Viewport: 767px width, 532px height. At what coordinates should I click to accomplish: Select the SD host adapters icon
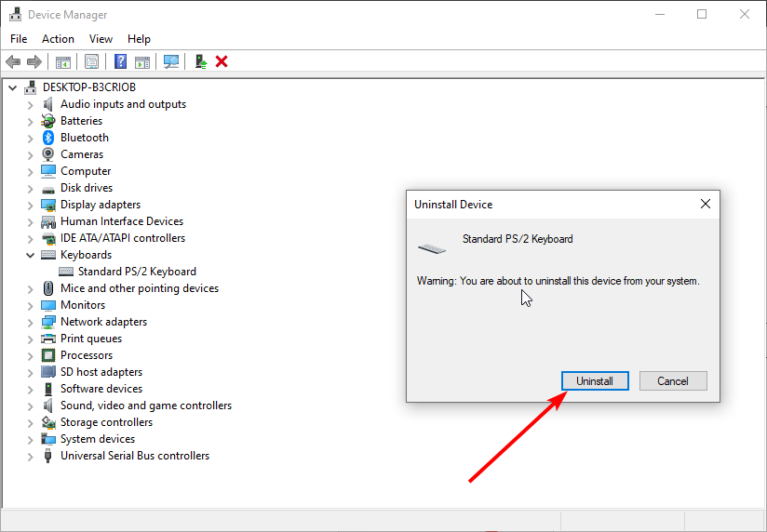[48, 372]
